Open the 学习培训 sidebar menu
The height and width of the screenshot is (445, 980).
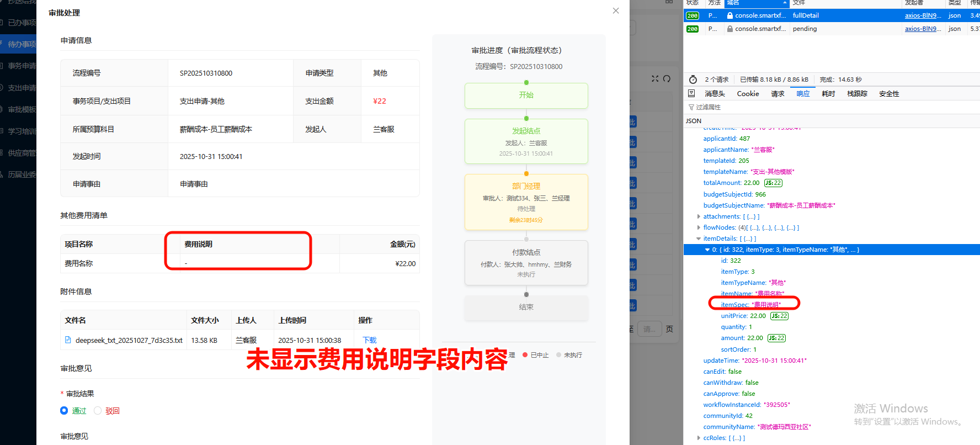[x=18, y=131]
